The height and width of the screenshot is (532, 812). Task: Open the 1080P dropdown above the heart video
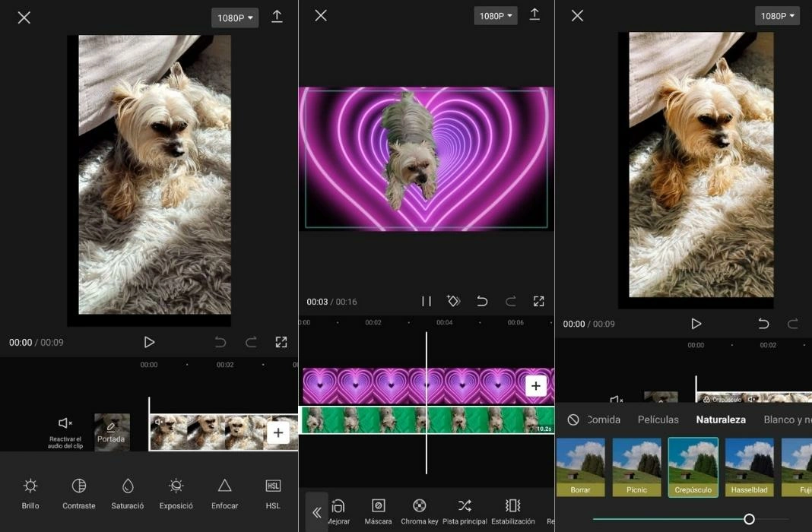click(495, 16)
